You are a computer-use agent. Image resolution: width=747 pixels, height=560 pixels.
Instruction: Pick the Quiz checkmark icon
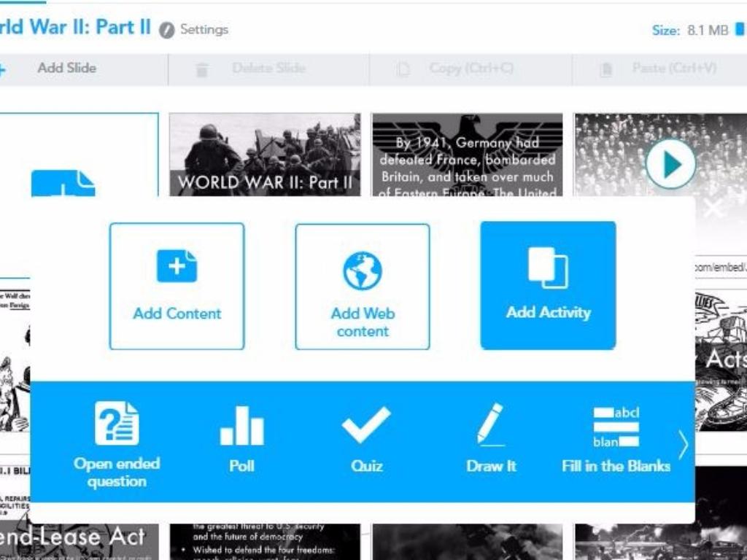click(366, 425)
